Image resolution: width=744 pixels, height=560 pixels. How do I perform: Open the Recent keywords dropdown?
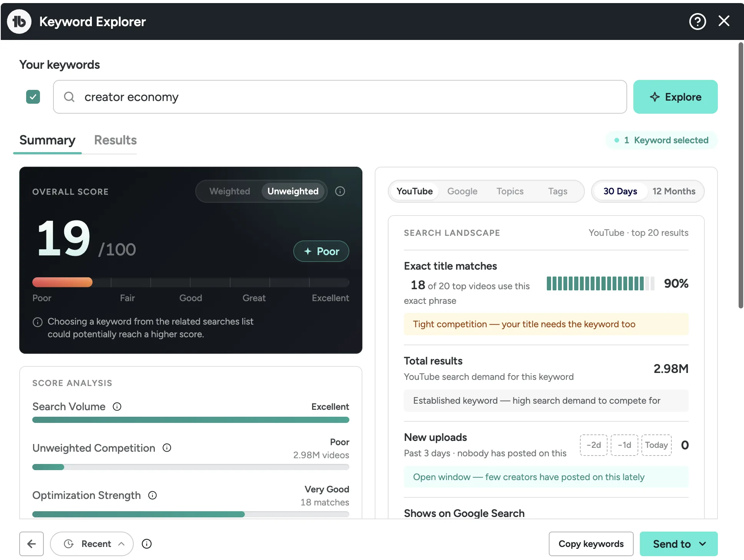(x=92, y=544)
